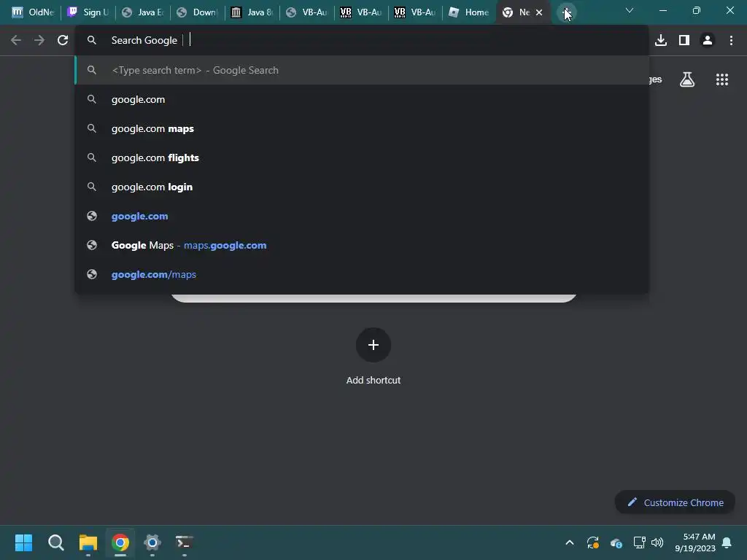747x560 pixels.
Task: Choose the google.com search suggestion
Action: tap(362, 99)
